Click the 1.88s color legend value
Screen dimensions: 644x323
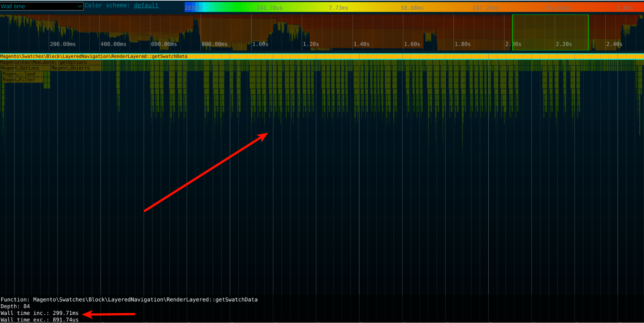tap(625, 8)
